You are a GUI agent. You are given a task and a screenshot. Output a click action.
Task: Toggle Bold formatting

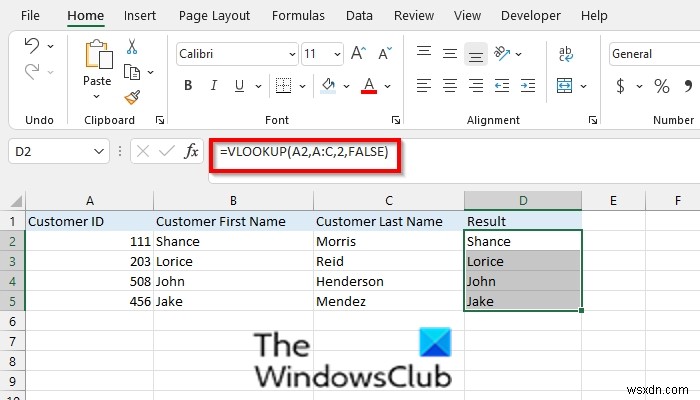pyautogui.click(x=188, y=86)
